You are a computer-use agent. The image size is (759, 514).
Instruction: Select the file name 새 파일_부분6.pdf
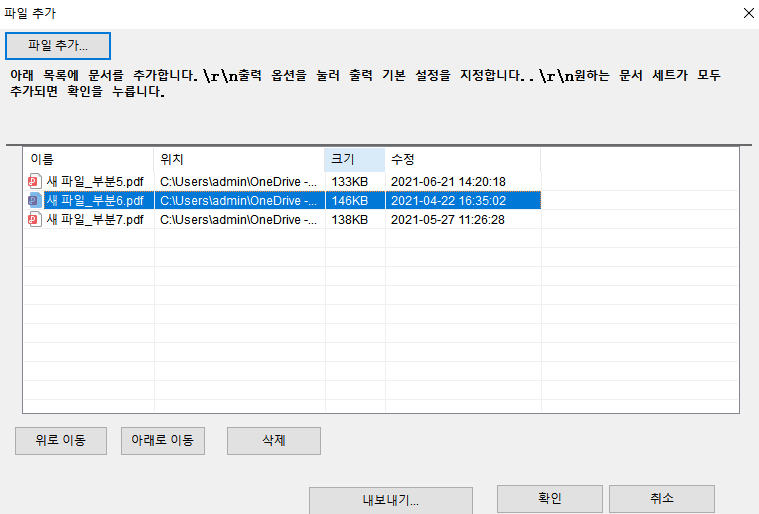point(95,200)
